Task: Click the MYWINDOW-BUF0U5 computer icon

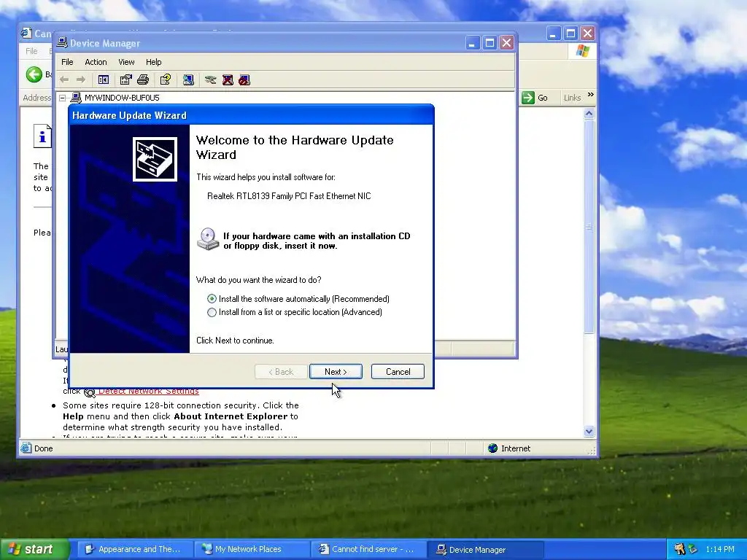Action: [x=76, y=98]
